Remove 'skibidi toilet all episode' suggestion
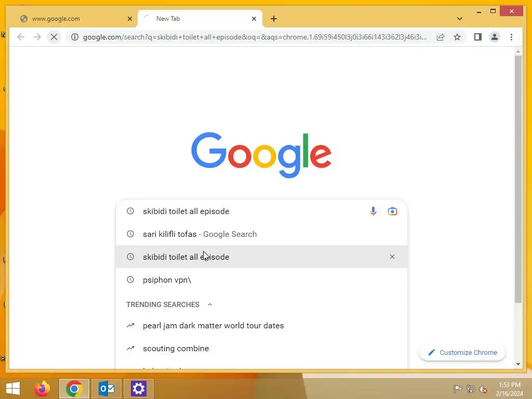Image resolution: width=532 pixels, height=399 pixels. (392, 257)
